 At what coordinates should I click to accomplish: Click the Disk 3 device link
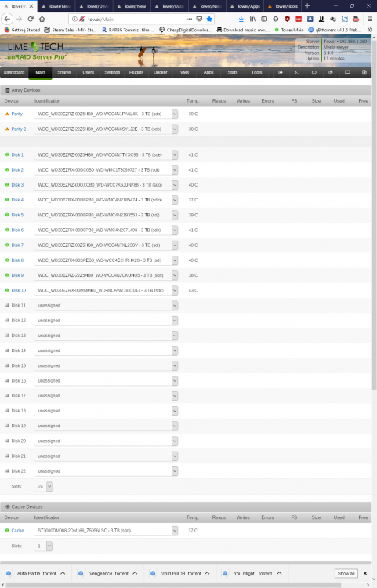point(17,185)
